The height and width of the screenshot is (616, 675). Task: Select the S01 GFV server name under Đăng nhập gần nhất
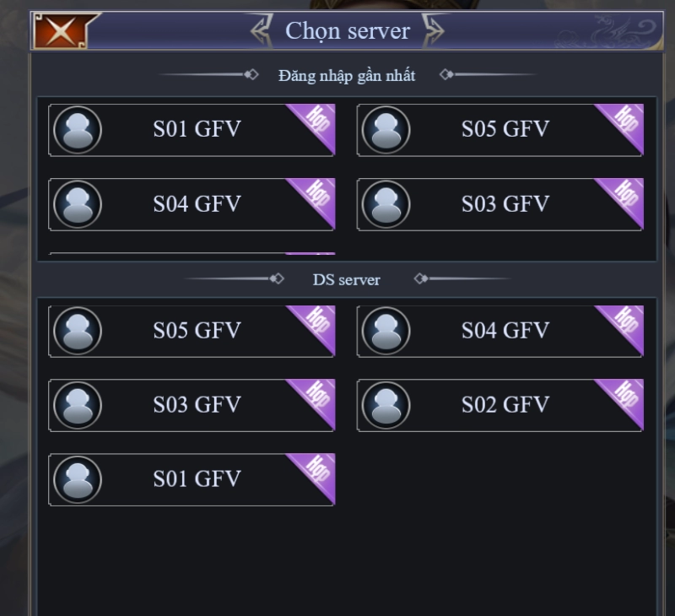pos(197,130)
